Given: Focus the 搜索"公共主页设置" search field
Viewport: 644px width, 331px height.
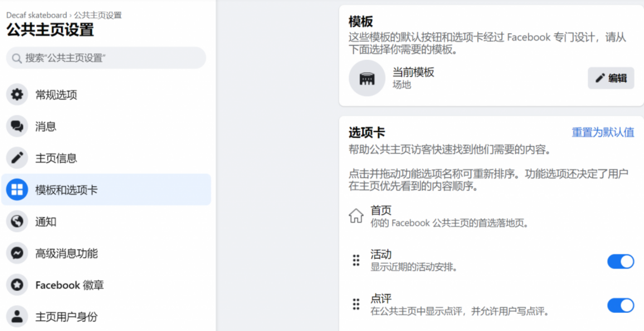Looking at the screenshot, I should pyautogui.click(x=106, y=58).
